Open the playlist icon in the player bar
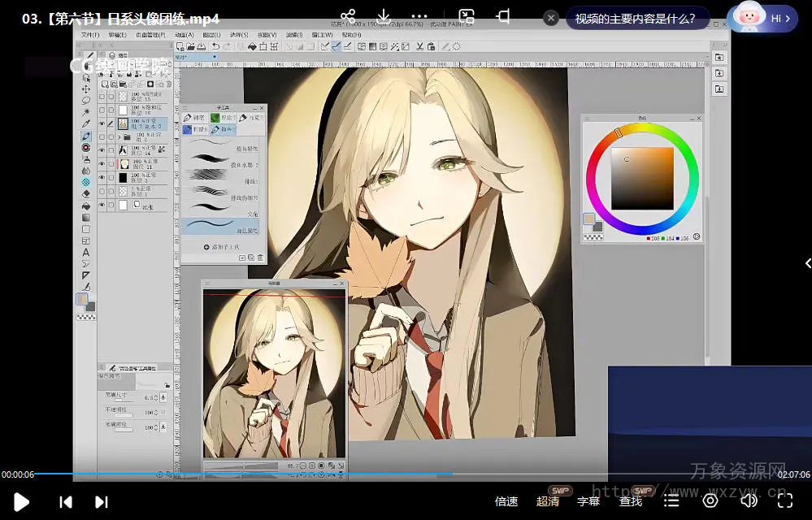The width and height of the screenshot is (812, 520). tap(671, 501)
